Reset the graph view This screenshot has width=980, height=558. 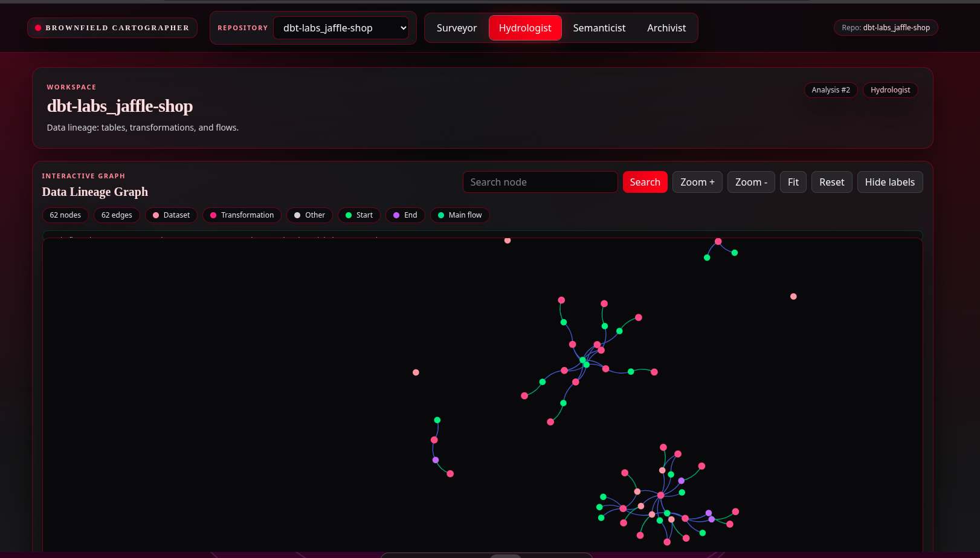click(832, 182)
